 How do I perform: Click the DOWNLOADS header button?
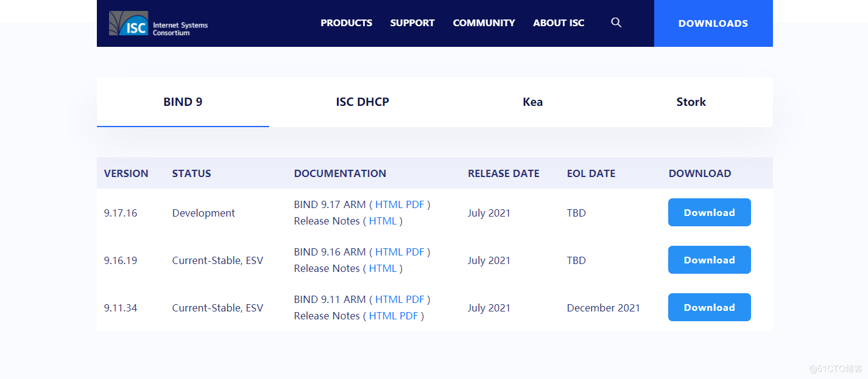[713, 23]
